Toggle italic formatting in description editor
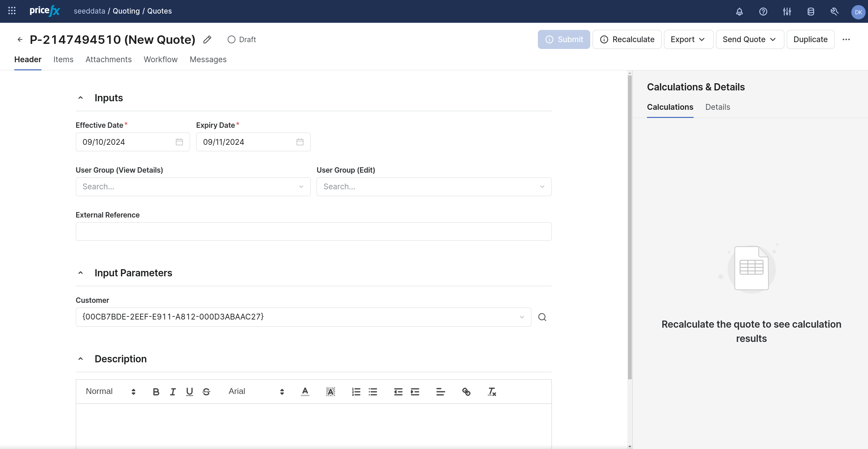The height and width of the screenshot is (449, 868). (x=173, y=392)
